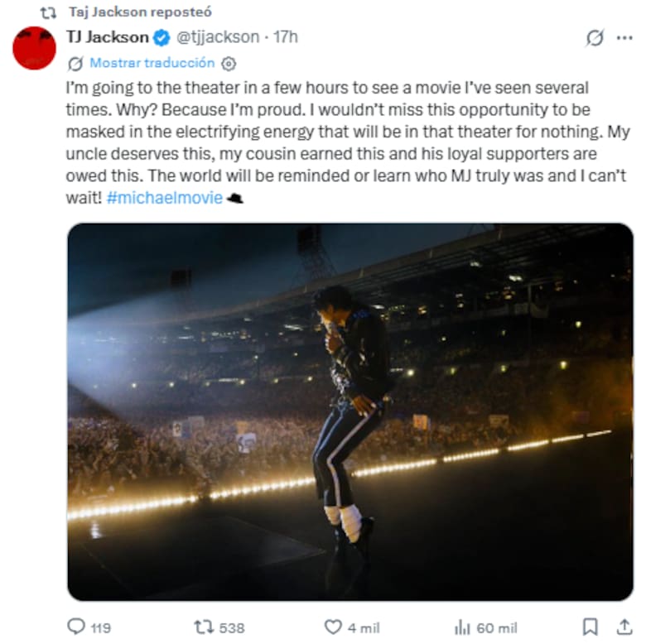Open the Grok icon at the post's top right

(x=594, y=38)
